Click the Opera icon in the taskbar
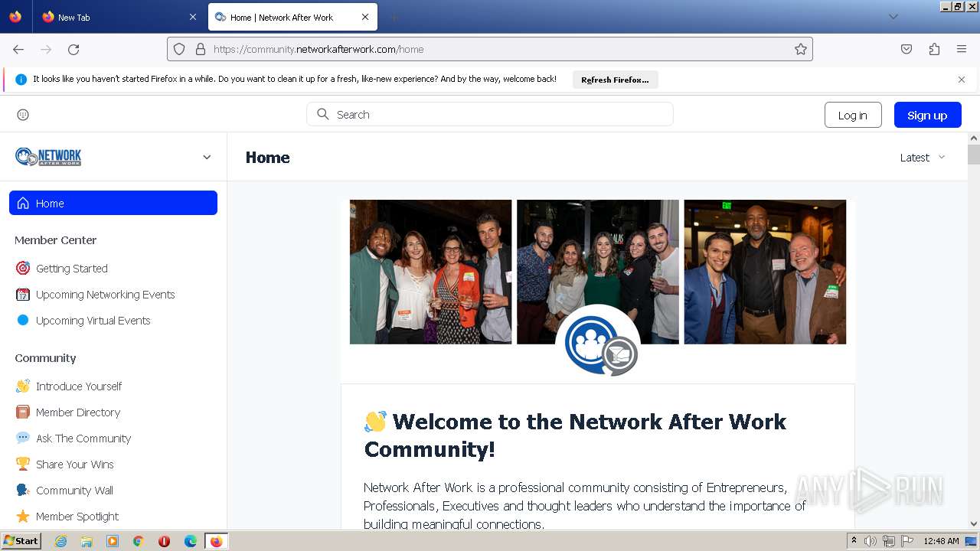The width and height of the screenshot is (980, 551). coord(164,541)
